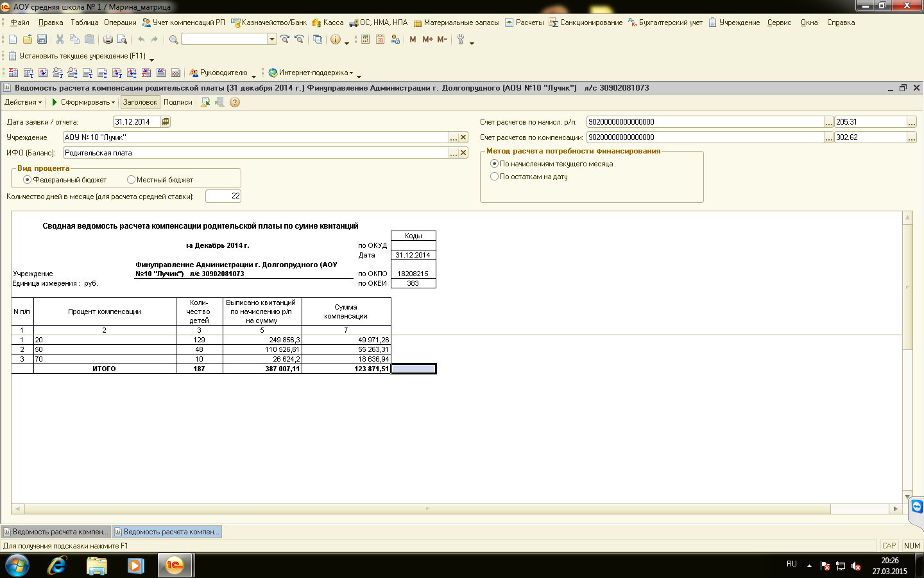The width and height of the screenshot is (924, 578).
Task: Click the Подписи button
Action: tap(178, 102)
